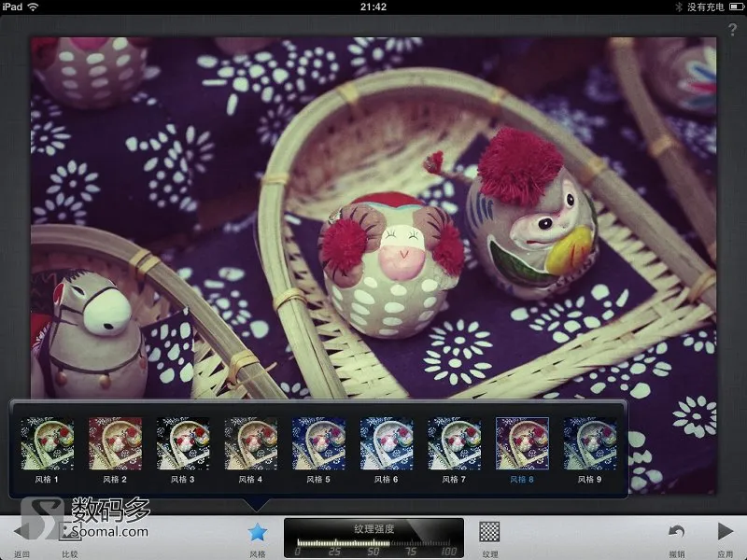The height and width of the screenshot is (560, 747).
Task: Select the 风格 7 style thumbnail
Action: point(454,444)
